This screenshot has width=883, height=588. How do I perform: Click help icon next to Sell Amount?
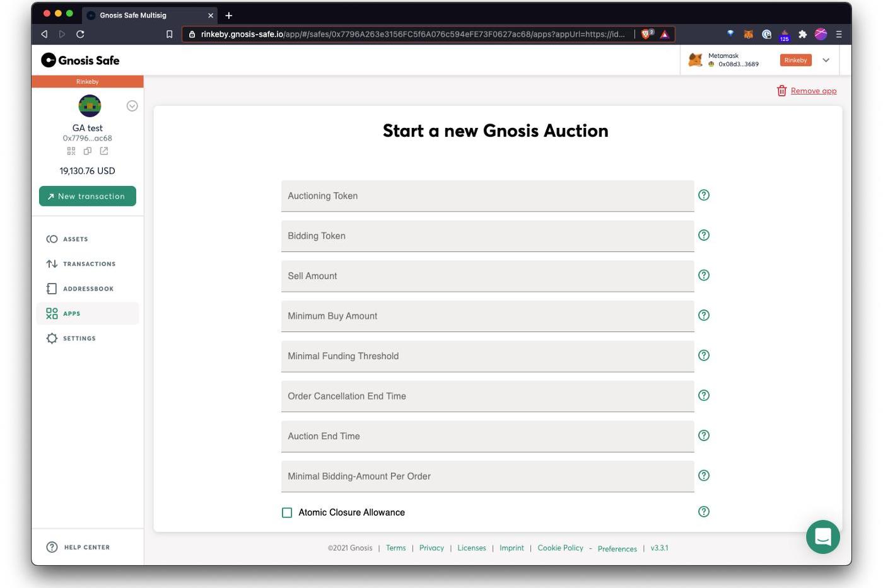point(704,275)
